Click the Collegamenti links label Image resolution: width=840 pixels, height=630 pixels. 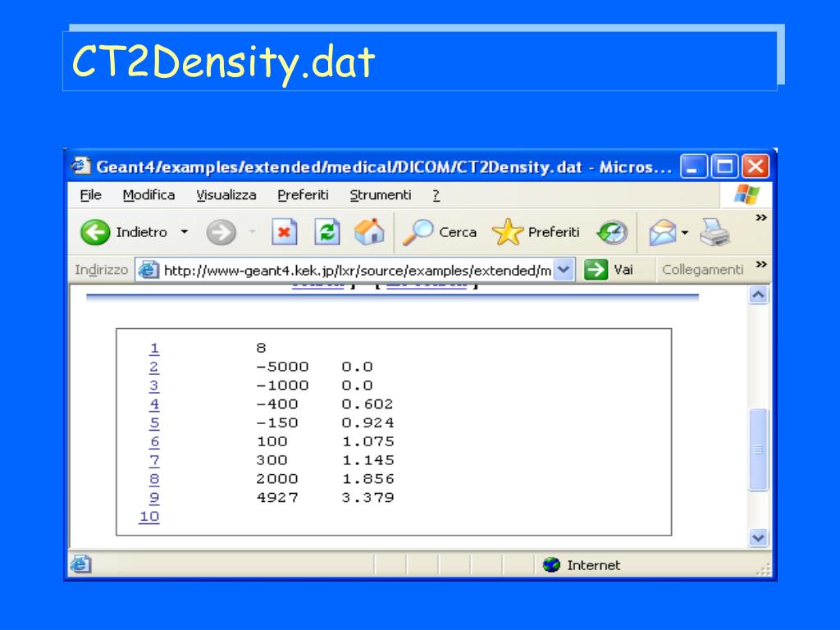703,269
